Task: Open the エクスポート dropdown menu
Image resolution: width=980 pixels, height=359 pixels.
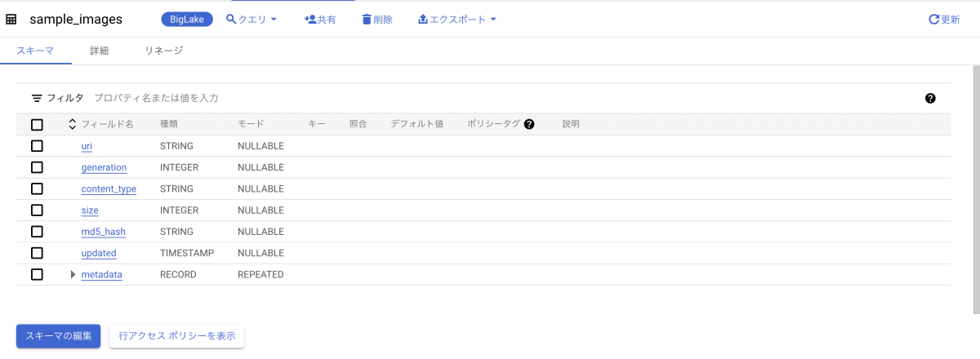Action: [457, 19]
